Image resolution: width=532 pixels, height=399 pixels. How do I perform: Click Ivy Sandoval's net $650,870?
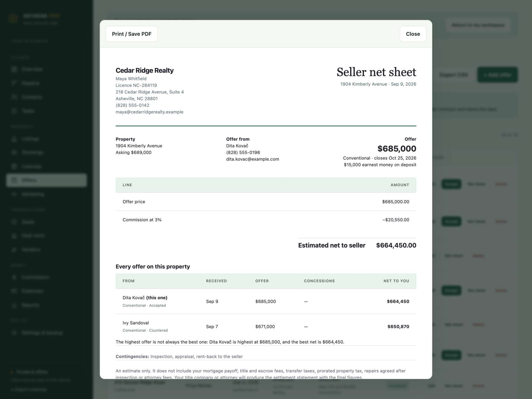tap(398, 326)
